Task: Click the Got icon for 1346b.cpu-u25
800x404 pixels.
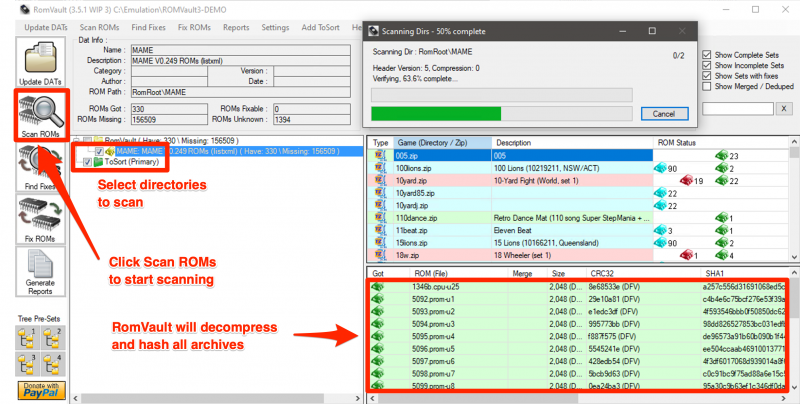Action: pos(377,287)
